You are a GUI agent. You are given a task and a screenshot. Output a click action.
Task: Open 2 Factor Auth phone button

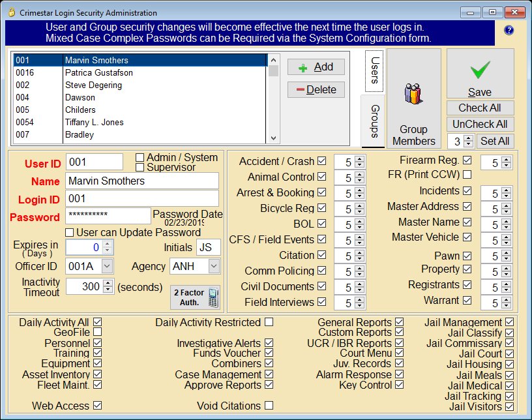tap(196, 297)
